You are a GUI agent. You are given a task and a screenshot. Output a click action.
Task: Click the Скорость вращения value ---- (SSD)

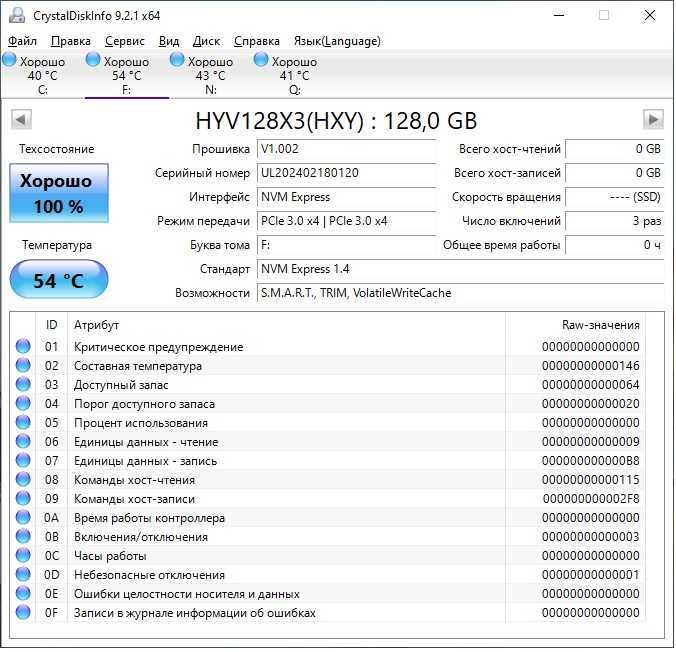pos(615,197)
